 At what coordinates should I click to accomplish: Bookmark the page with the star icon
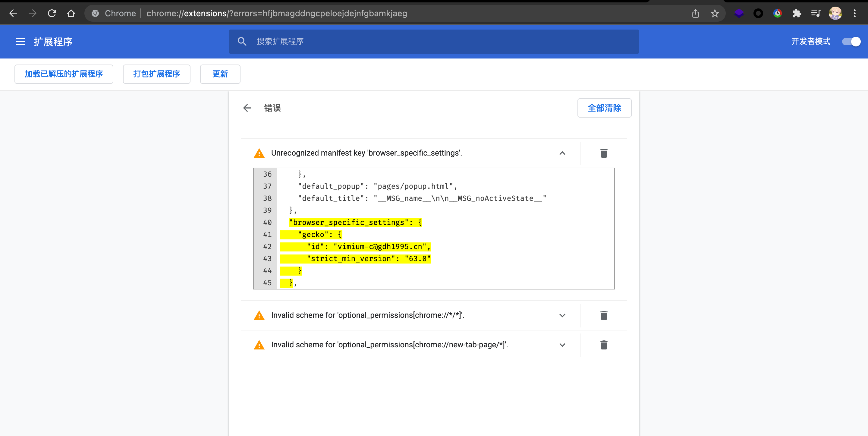pos(715,13)
